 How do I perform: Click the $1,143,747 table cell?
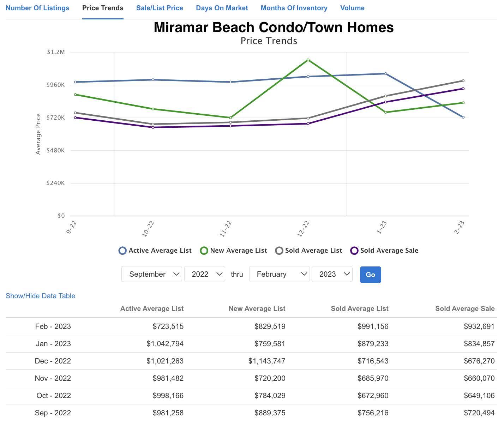click(267, 361)
